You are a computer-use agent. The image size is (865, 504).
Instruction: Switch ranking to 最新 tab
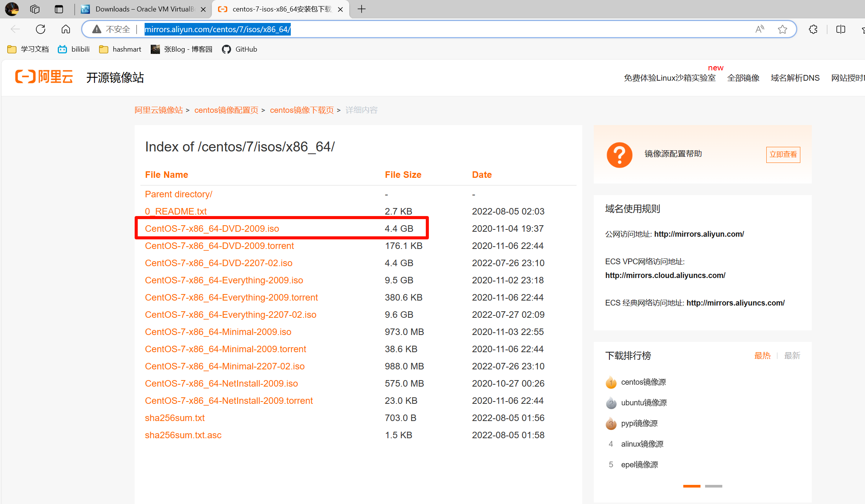coord(792,356)
